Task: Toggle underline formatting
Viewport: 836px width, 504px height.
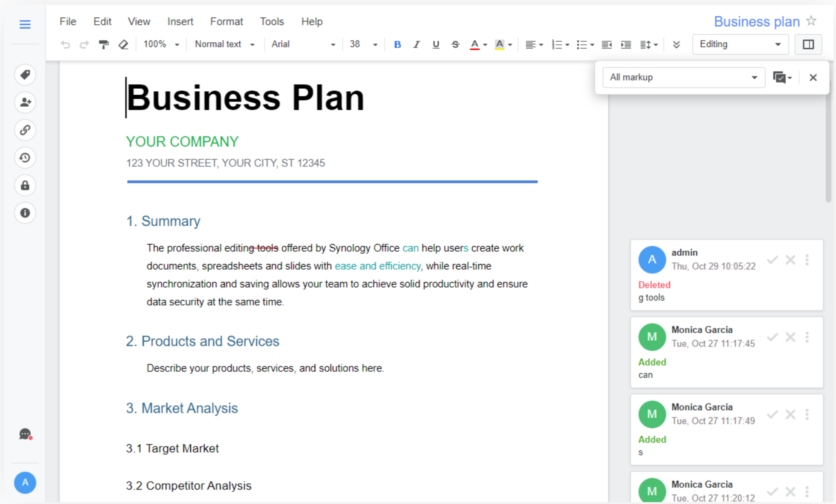Action: coord(436,44)
